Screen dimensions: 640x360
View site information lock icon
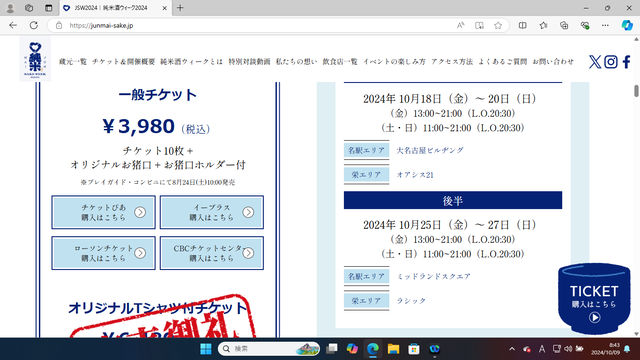click(x=59, y=25)
